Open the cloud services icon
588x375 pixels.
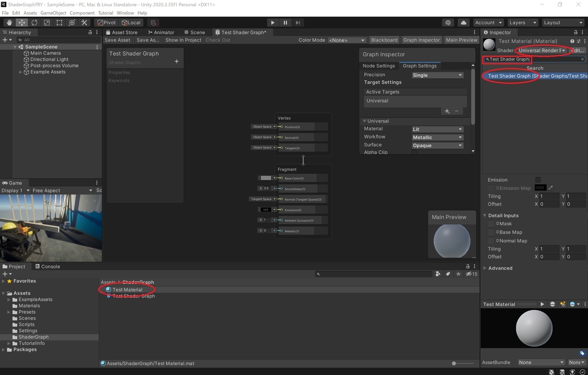pos(463,23)
